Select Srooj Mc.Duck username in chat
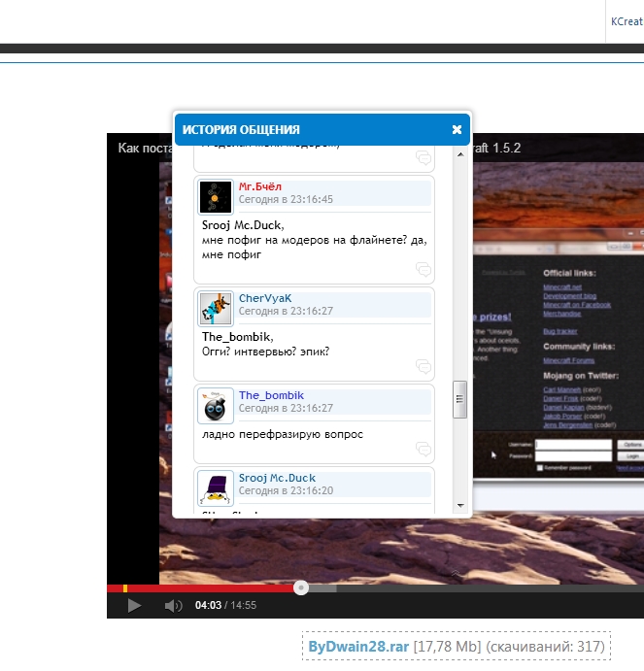This screenshot has width=644, height=671. (x=277, y=478)
